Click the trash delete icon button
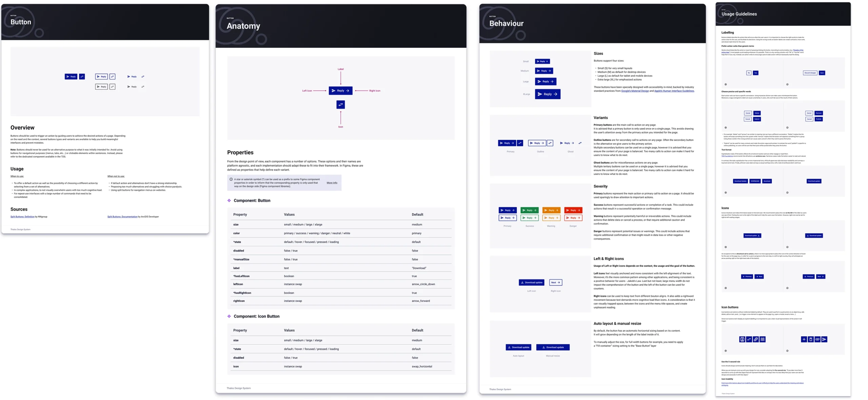 (x=810, y=339)
